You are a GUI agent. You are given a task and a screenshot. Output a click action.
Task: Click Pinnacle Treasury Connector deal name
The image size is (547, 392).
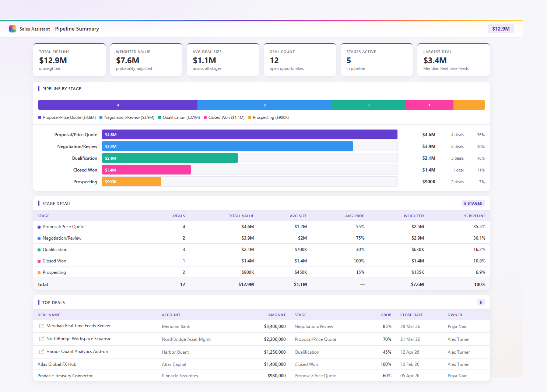point(65,376)
